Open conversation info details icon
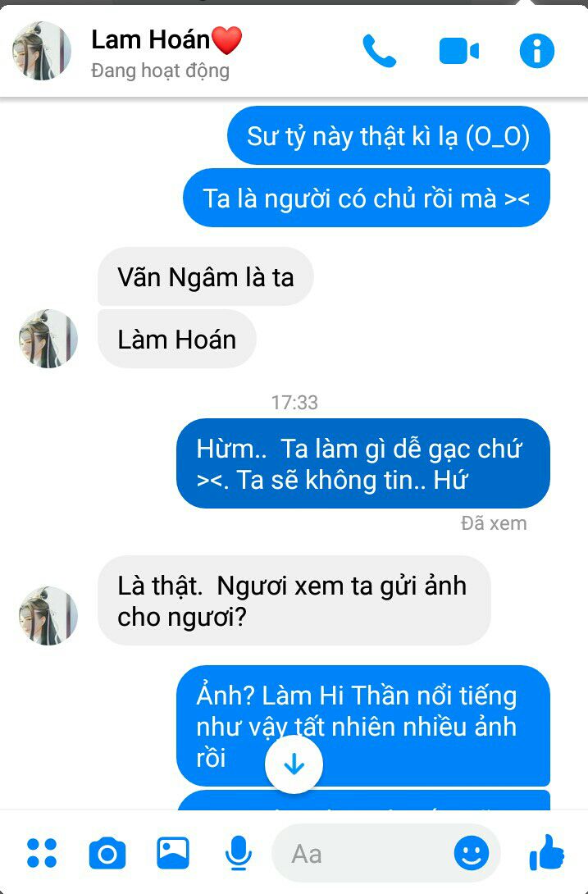 [x=536, y=51]
